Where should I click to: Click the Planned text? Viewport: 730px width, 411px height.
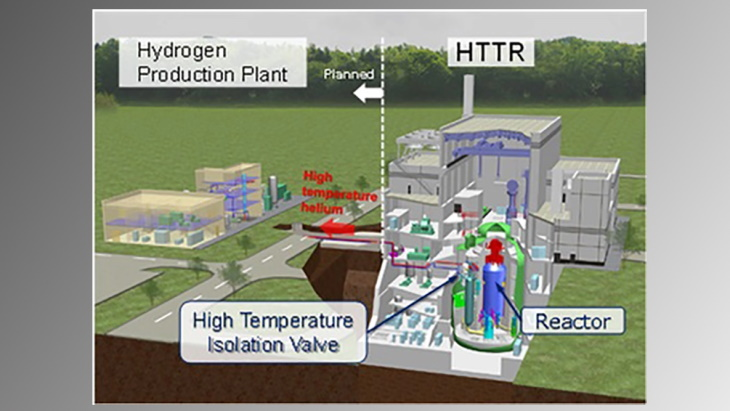pyautogui.click(x=349, y=75)
